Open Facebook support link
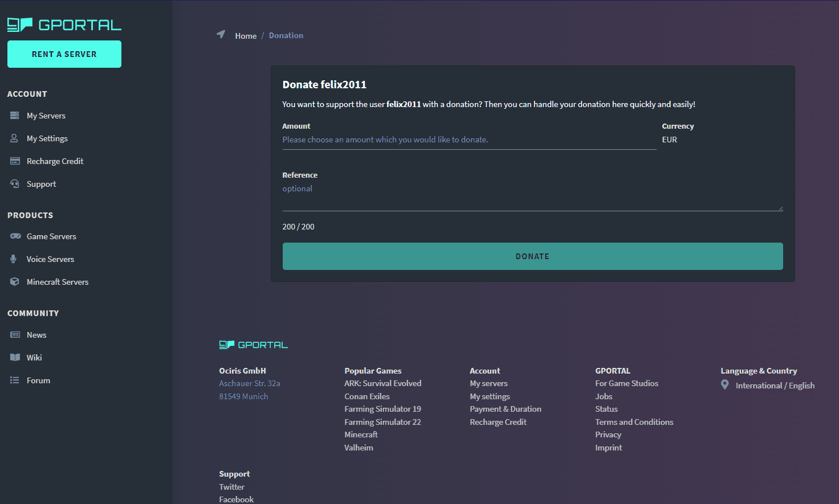Screen dimensions: 839x504 [237, 499]
